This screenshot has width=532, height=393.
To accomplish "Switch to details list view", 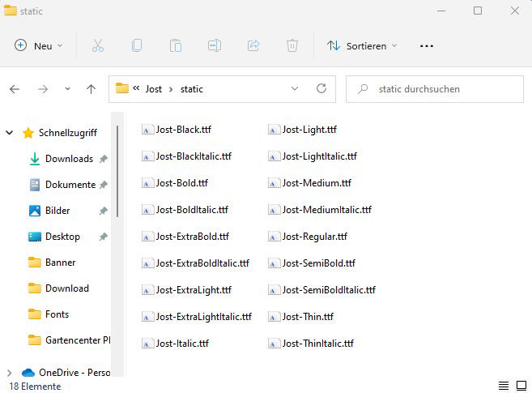I will 503,386.
